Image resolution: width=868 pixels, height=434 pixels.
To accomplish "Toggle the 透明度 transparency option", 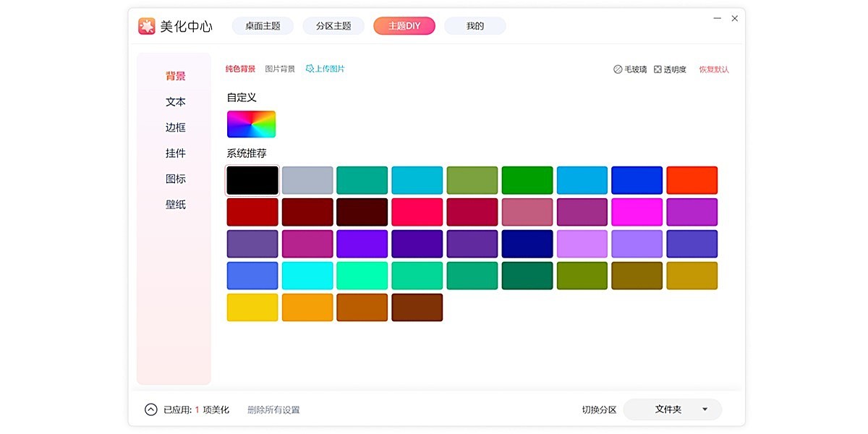I will tap(658, 69).
